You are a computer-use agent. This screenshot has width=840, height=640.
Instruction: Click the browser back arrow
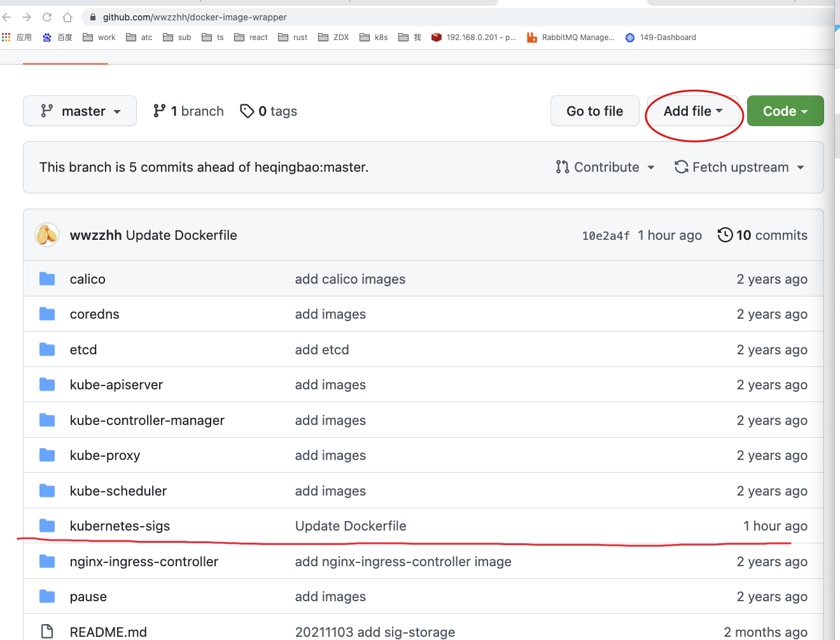[7, 17]
